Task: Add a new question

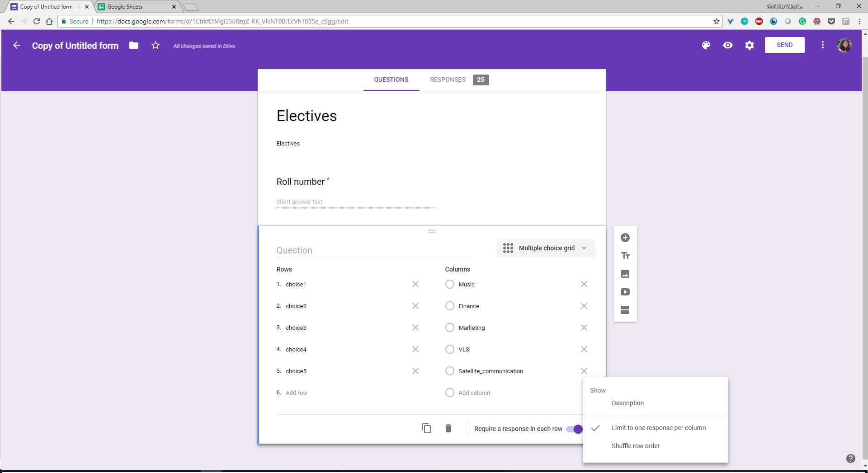Action: point(625,238)
